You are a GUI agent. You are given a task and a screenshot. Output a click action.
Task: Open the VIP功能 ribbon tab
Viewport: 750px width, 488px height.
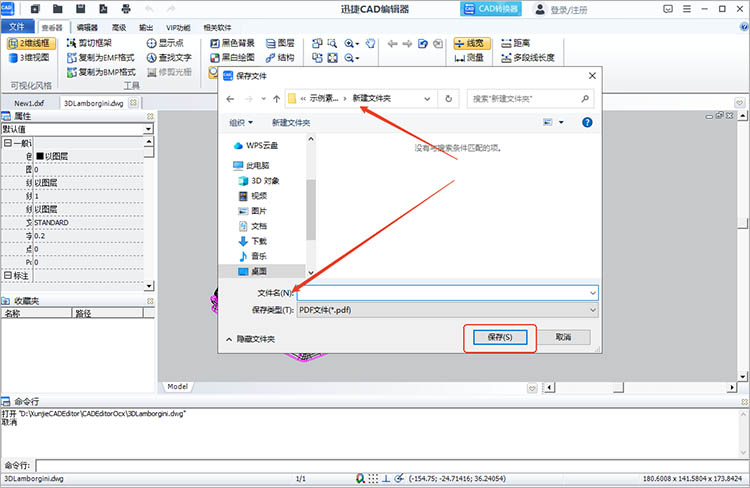[x=178, y=28]
